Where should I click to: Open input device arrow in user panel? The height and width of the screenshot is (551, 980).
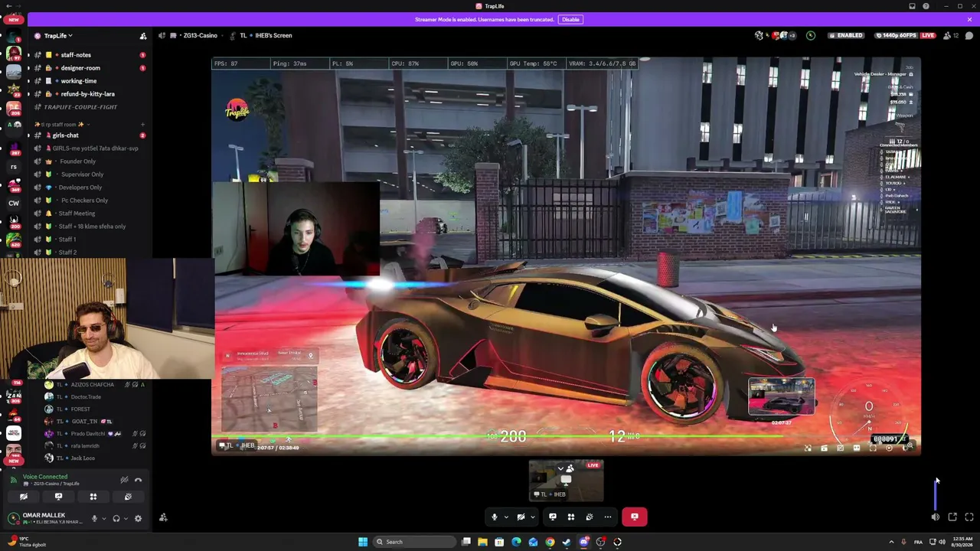(x=103, y=519)
